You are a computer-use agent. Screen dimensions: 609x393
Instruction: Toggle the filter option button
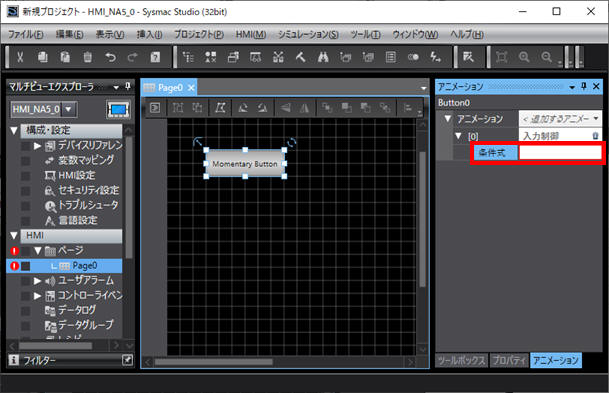[127, 360]
